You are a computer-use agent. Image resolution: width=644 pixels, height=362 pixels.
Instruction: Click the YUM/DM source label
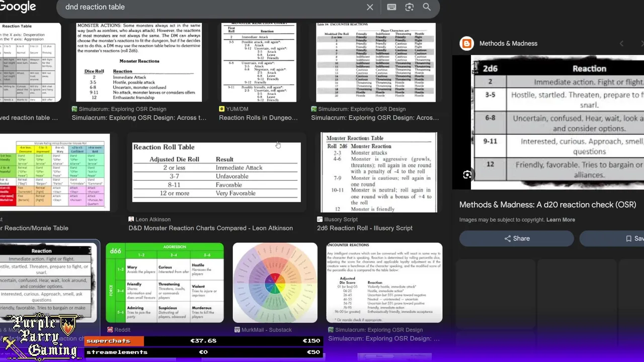point(237,109)
